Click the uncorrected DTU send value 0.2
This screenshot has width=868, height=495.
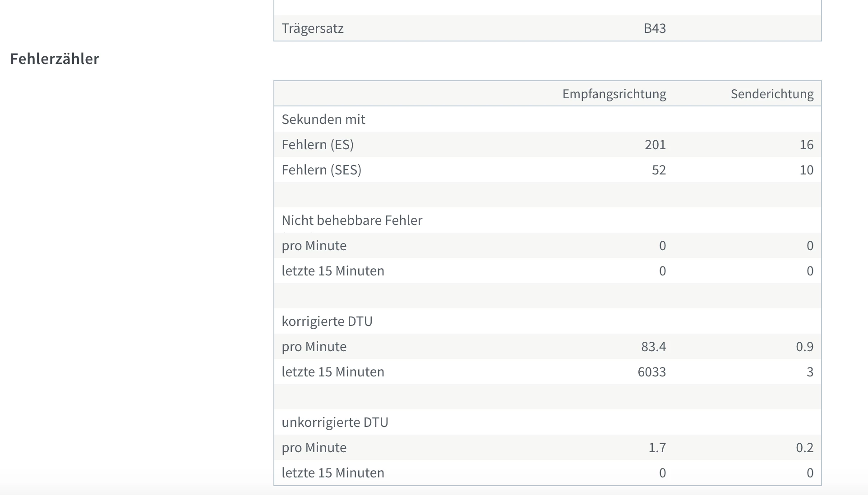click(x=804, y=448)
